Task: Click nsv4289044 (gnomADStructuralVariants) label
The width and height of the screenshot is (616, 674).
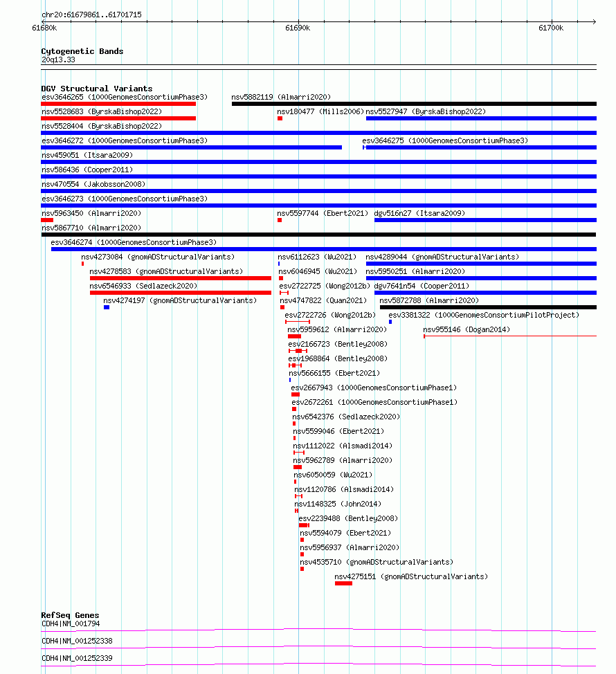Action: click(x=442, y=257)
